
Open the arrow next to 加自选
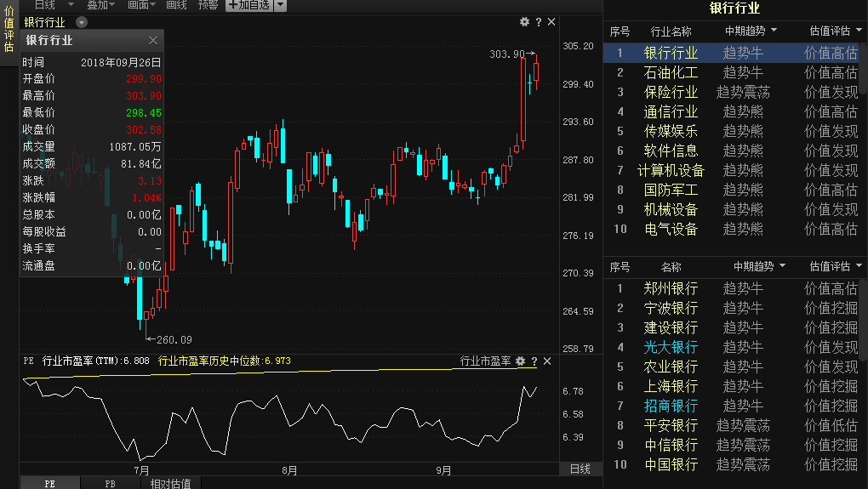(280, 6)
